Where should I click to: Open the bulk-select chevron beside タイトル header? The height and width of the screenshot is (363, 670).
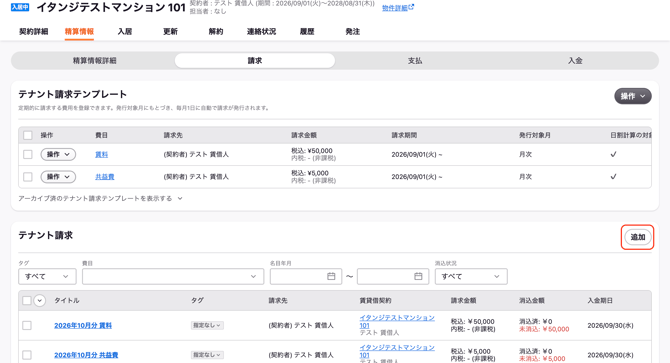[39, 301]
